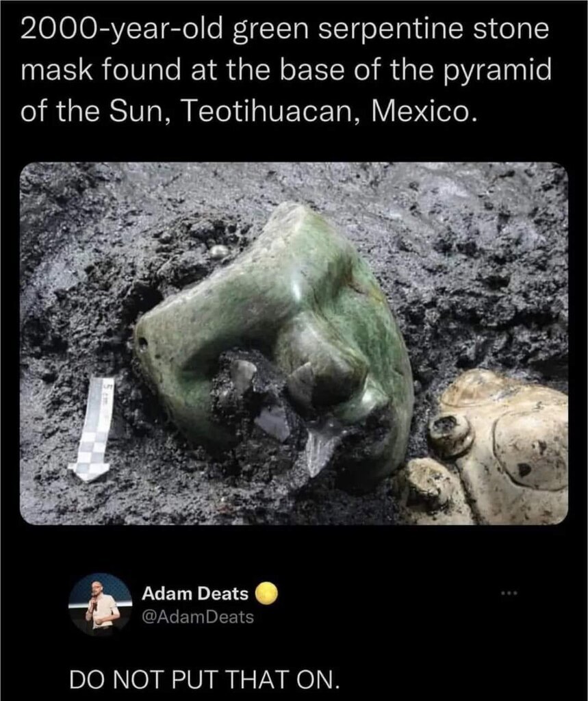Click the drilled hole on mask's edge
588x701 pixels.
(x=142, y=344)
